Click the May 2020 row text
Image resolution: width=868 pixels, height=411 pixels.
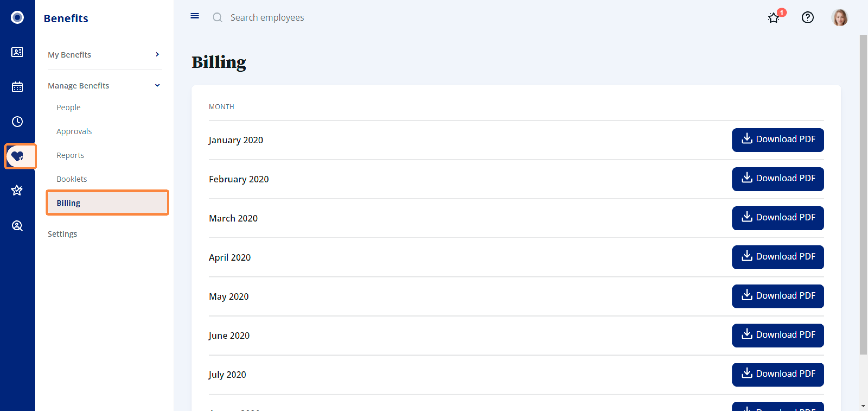pos(229,296)
